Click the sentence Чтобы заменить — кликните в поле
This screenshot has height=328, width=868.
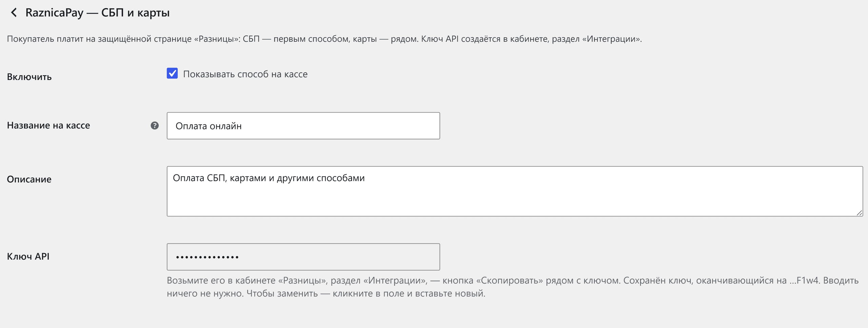366,293
